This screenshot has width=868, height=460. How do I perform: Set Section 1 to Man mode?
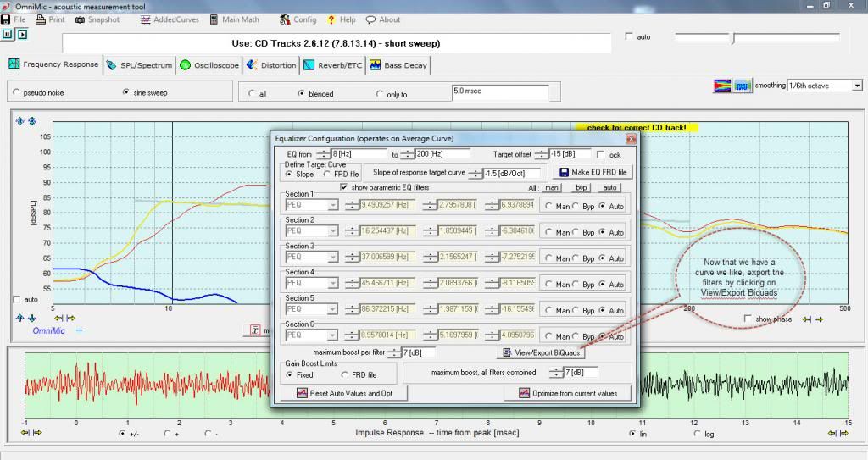(548, 206)
